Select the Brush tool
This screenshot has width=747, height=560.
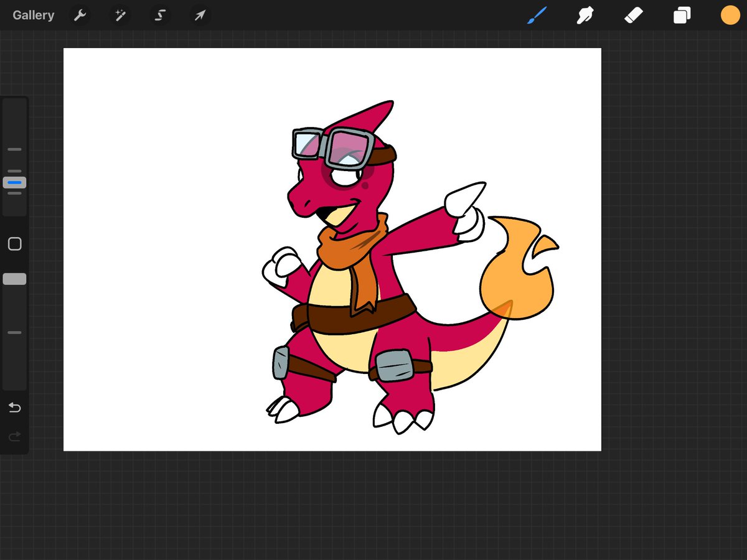(x=537, y=16)
